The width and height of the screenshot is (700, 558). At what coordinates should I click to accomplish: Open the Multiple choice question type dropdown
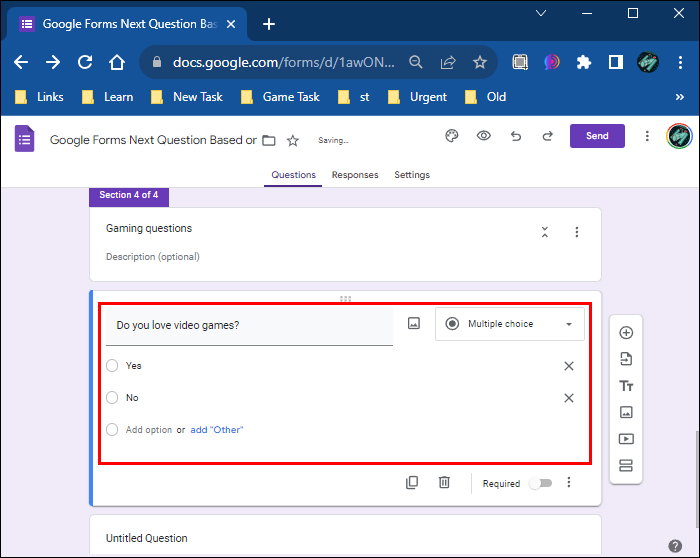(509, 324)
